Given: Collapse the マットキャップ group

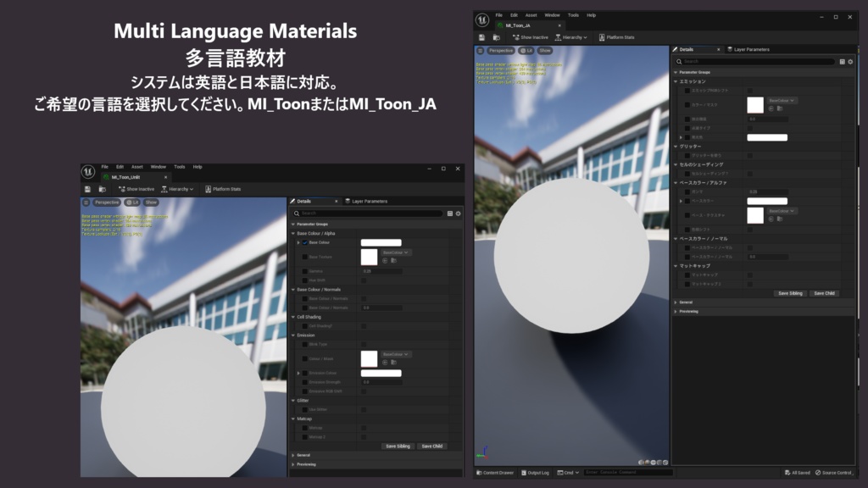Looking at the screenshot, I should coord(676,266).
